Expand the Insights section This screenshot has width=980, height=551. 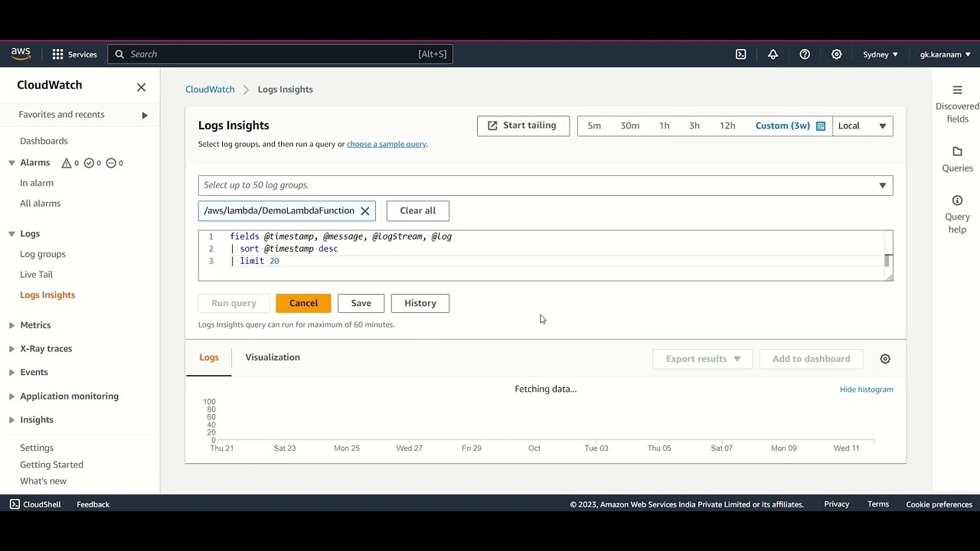11,420
